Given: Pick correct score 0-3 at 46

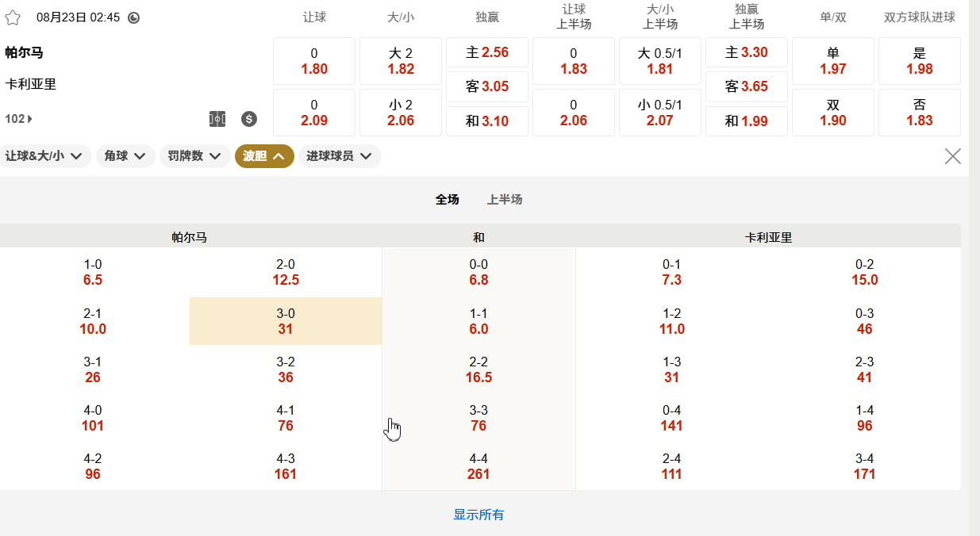Looking at the screenshot, I should click(x=865, y=321).
